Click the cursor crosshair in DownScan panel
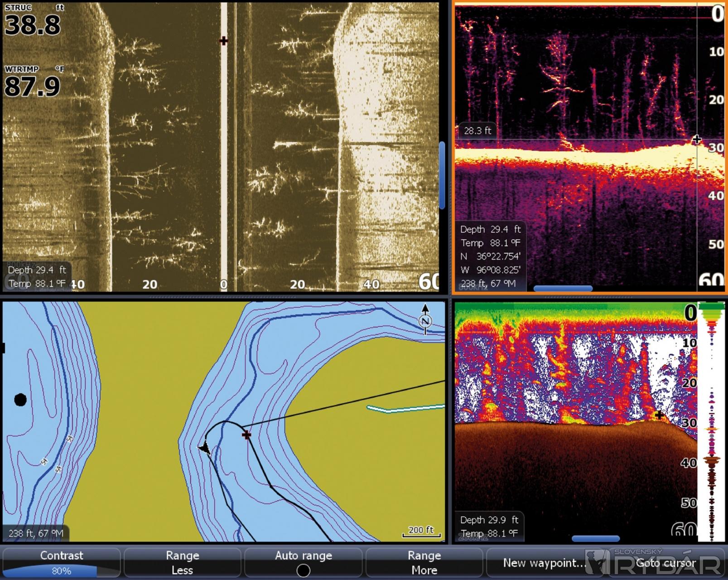 697,140
